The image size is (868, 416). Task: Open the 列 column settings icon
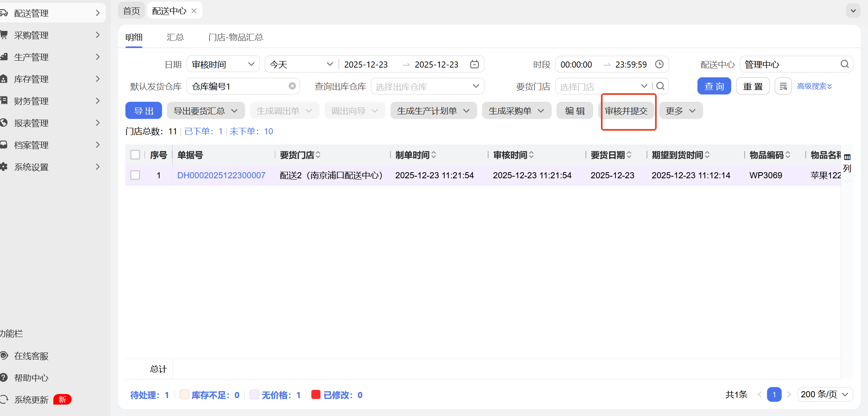tap(847, 162)
